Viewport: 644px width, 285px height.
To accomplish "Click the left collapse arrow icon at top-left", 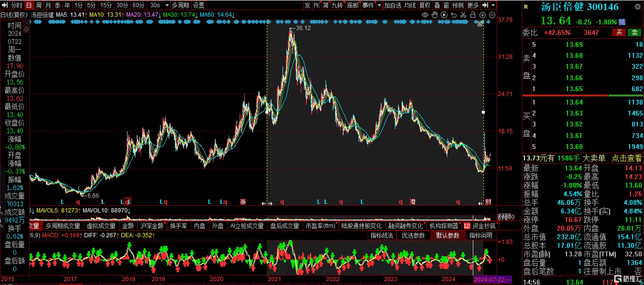I will point(5,5).
